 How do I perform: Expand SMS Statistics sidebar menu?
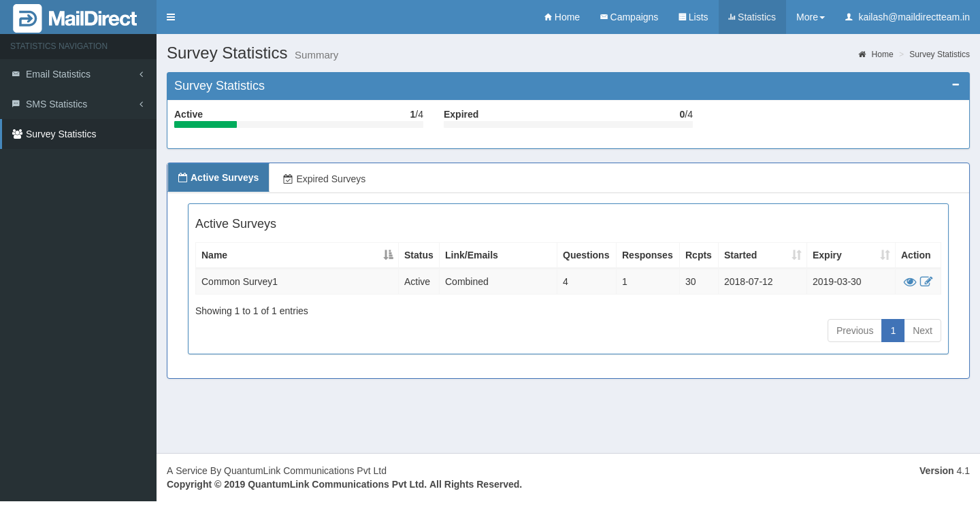click(x=78, y=104)
